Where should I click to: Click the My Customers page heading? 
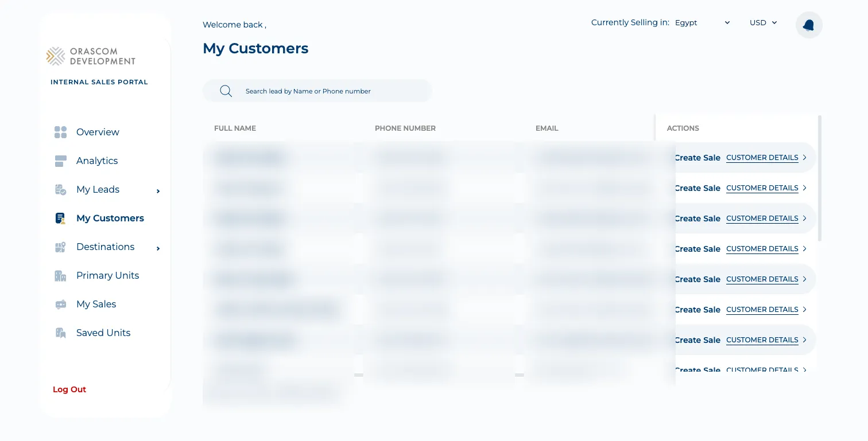coord(255,49)
